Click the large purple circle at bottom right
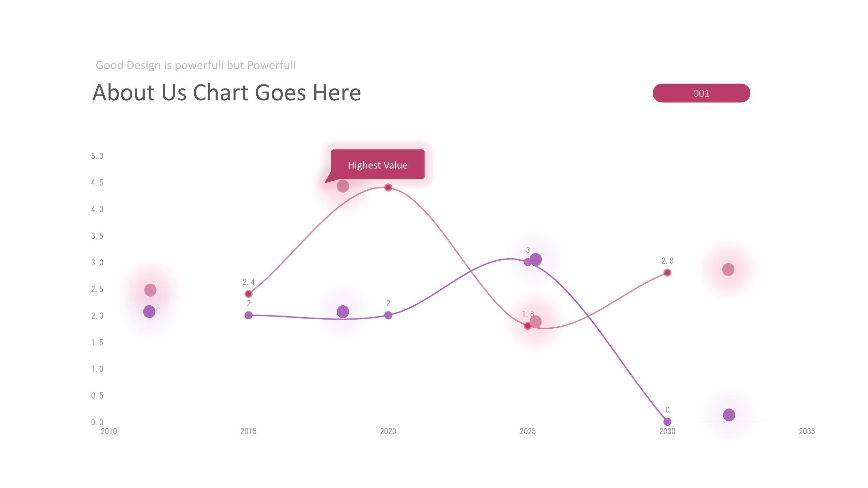 (x=729, y=415)
